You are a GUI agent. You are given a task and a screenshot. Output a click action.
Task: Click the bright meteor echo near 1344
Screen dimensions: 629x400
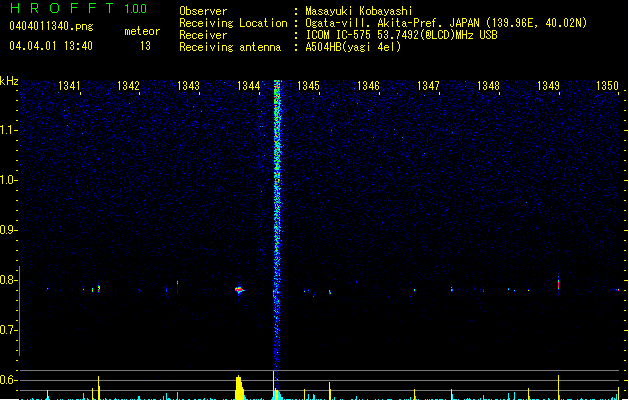point(239,290)
